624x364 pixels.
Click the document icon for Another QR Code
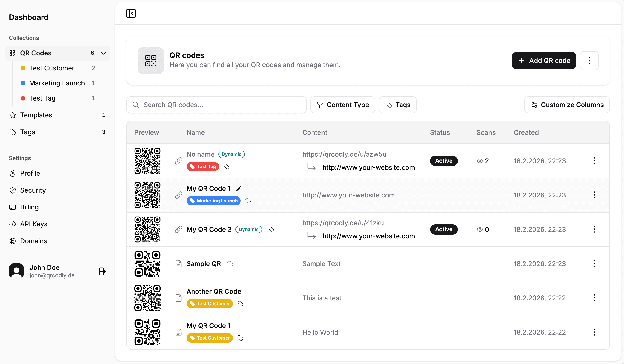(x=178, y=298)
